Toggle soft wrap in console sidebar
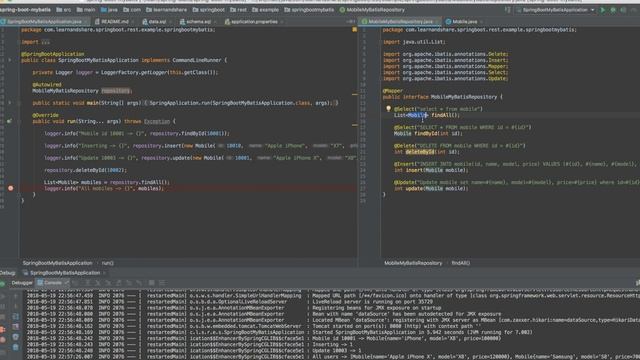This screenshot has height=360, width=640. [16, 317]
